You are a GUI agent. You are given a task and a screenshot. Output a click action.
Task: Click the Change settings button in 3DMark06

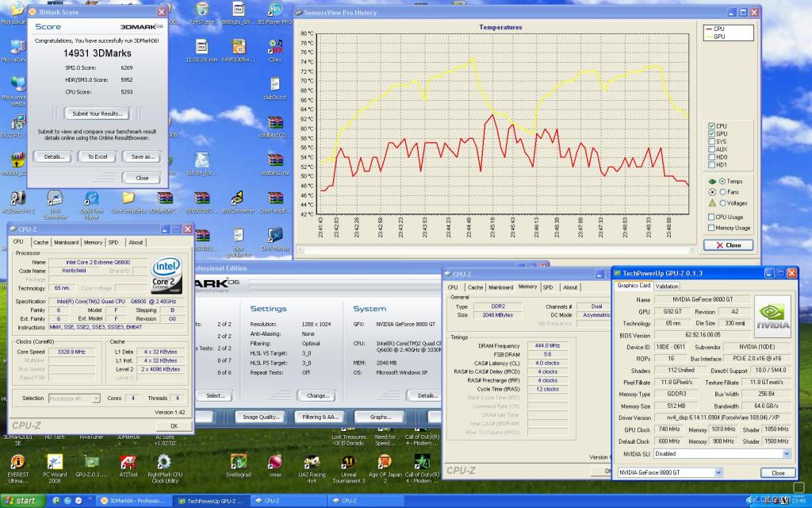pos(317,395)
